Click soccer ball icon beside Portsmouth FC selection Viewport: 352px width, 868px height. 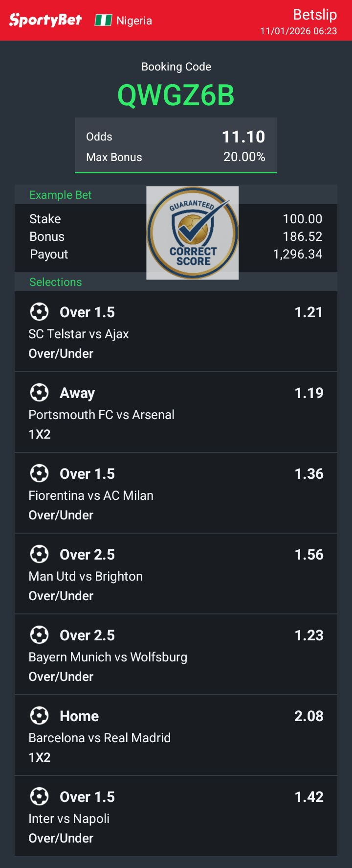(x=39, y=393)
